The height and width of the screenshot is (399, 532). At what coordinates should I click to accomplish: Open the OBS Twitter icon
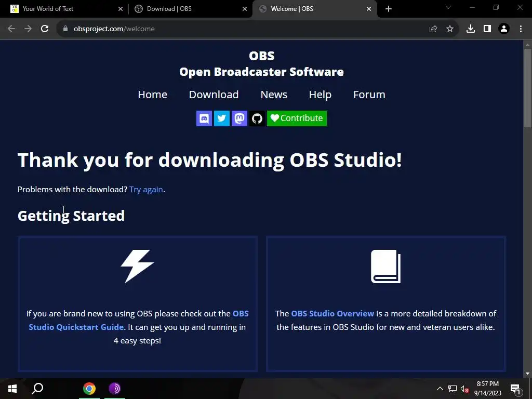[x=221, y=118]
